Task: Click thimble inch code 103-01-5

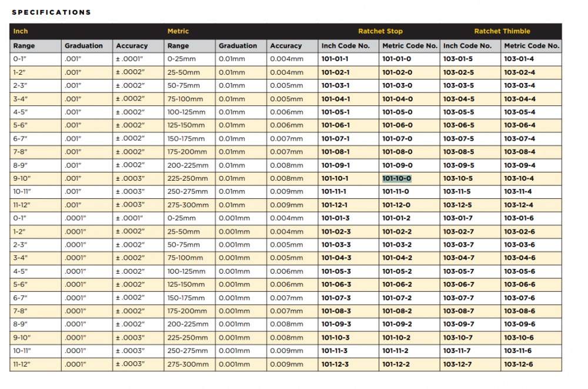Action: click(458, 59)
